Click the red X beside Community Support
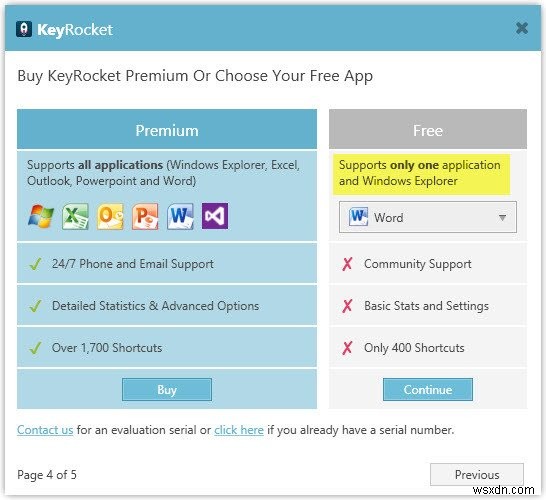Screen dimensions: 546x500 point(347,264)
